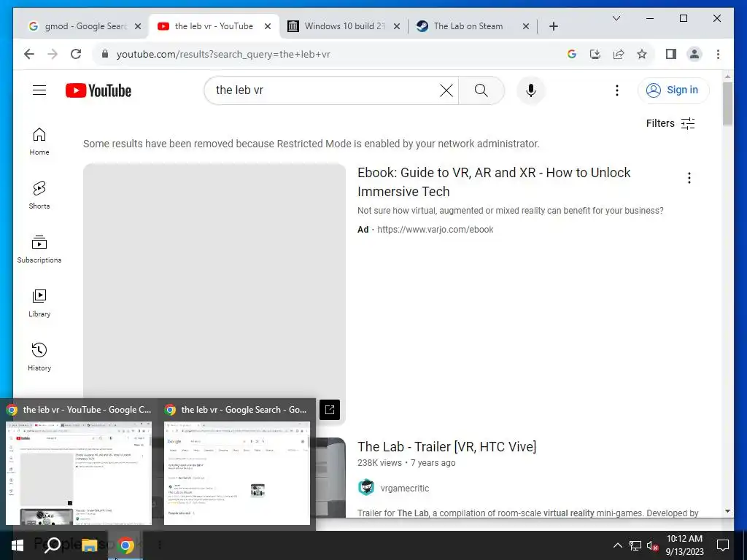Close The Lab on Steam tab
747x560 pixels.
point(525,26)
